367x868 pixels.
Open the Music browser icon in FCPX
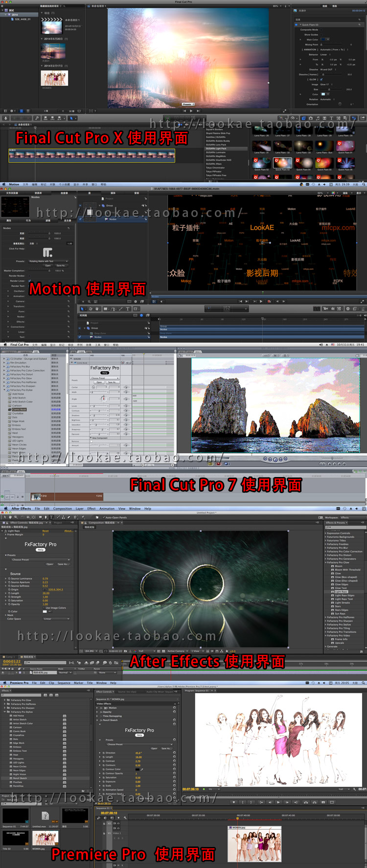[318, 118]
